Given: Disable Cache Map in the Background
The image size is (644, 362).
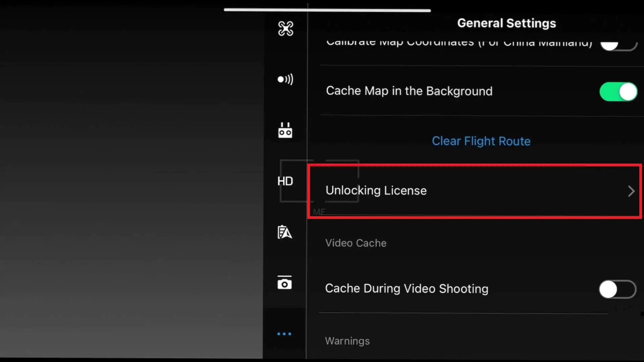Looking at the screenshot, I should (618, 92).
